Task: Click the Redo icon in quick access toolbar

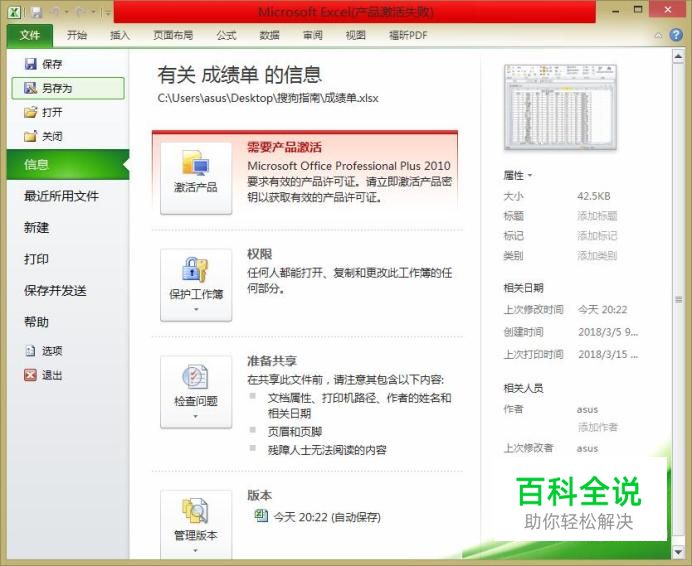Action: 80,12
